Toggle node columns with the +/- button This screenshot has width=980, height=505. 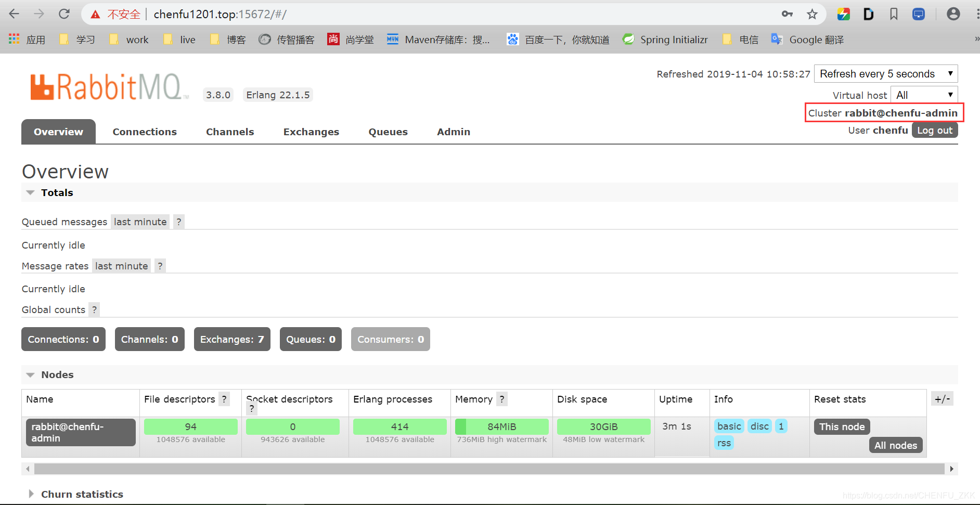[x=942, y=399]
